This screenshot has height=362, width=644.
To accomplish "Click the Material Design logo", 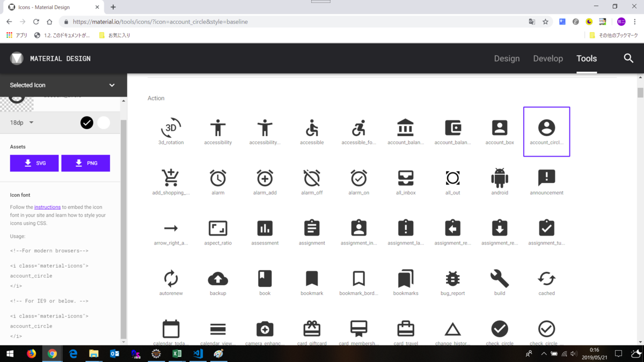I will point(17,58).
